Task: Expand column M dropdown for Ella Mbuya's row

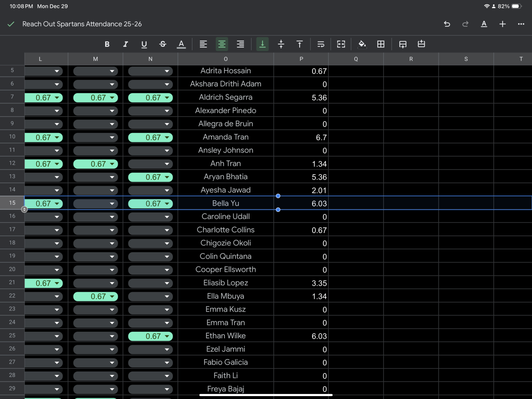Action: pyautogui.click(x=112, y=296)
